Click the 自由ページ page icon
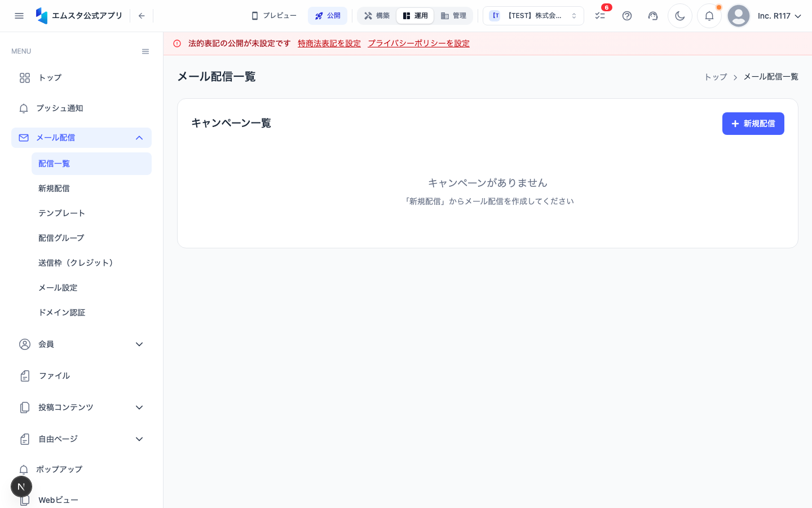Image resolution: width=812 pixels, height=508 pixels. coord(25,439)
